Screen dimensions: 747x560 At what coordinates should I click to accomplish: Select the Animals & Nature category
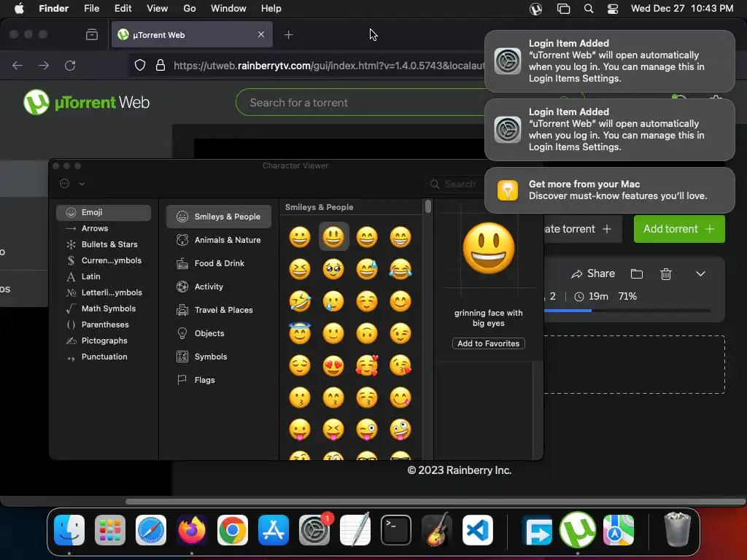click(219, 240)
